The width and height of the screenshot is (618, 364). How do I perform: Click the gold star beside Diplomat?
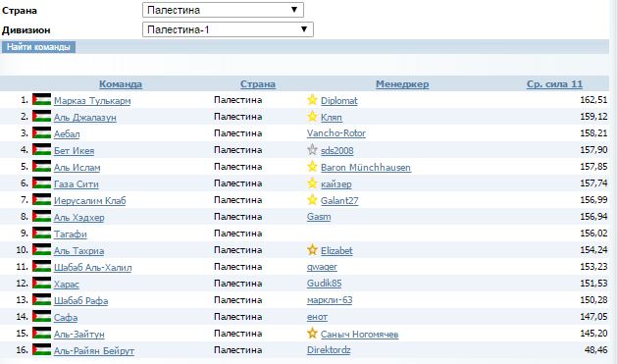[x=312, y=100]
